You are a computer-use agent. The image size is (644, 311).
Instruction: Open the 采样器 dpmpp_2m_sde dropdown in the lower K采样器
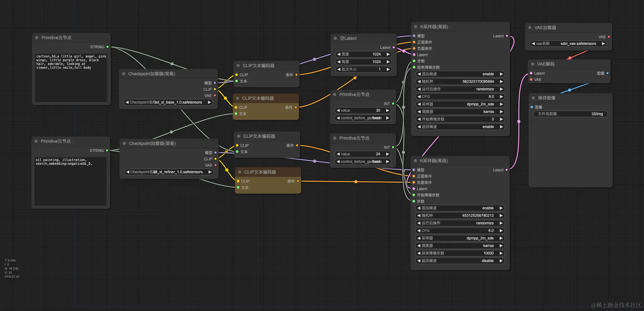(x=460, y=238)
